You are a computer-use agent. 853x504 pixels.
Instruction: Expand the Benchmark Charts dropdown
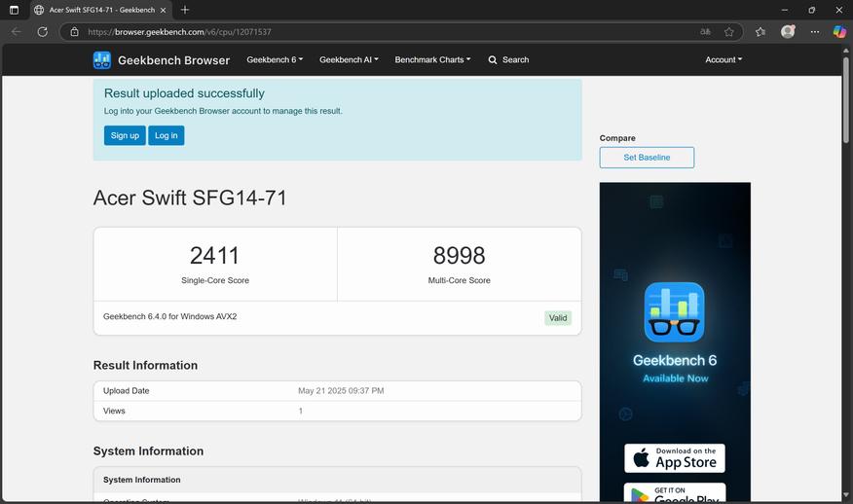point(433,59)
